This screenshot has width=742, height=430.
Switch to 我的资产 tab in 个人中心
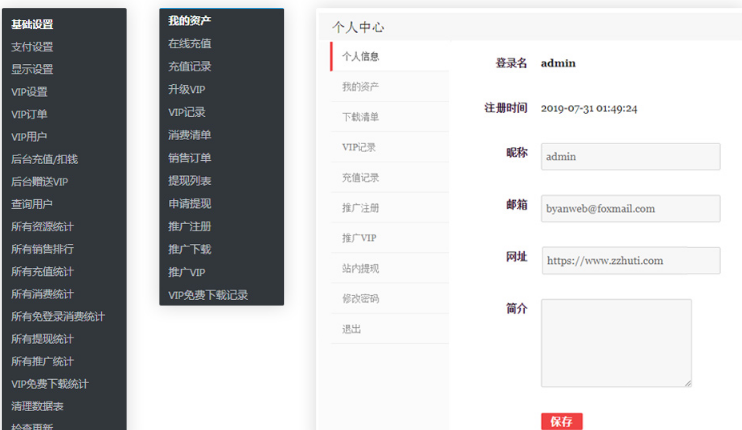tap(360, 87)
